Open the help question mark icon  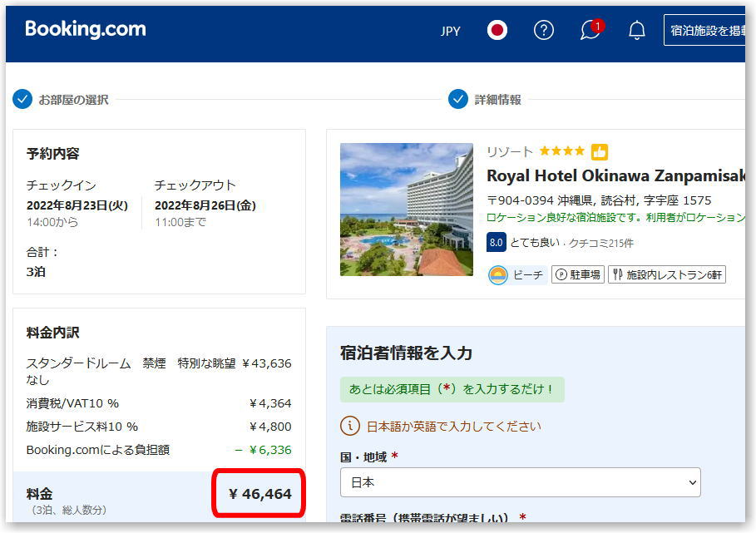click(543, 31)
